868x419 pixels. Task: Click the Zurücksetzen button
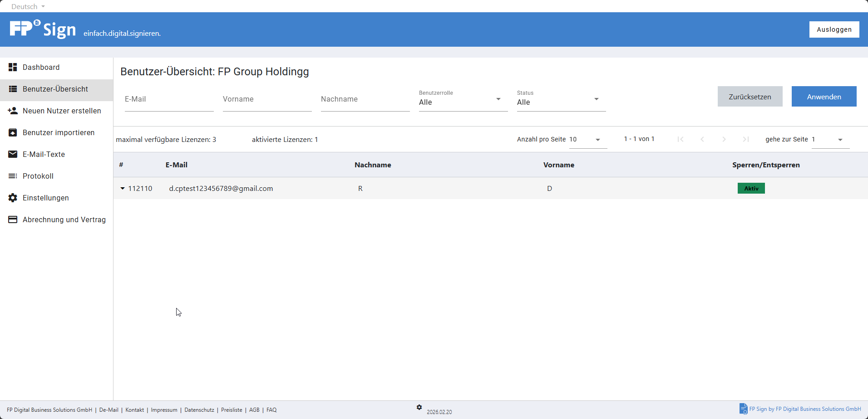pos(750,97)
